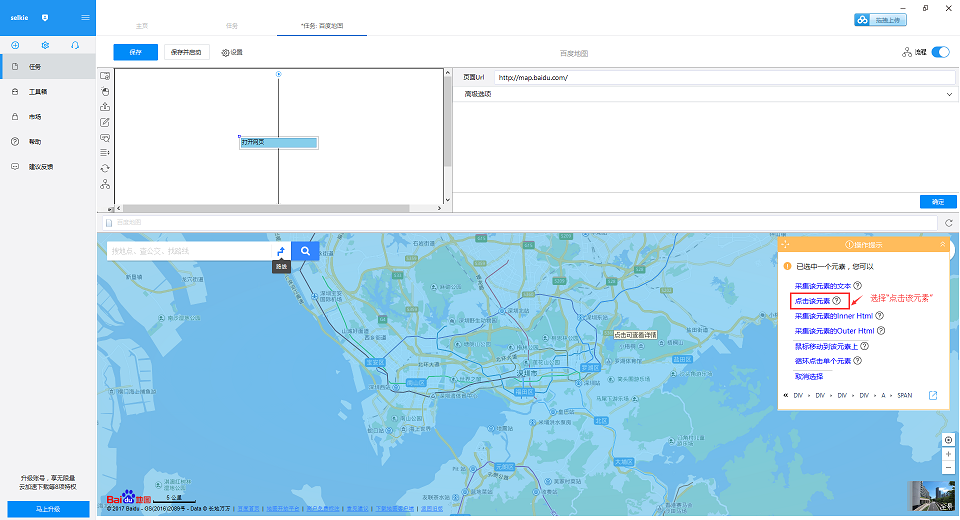Choose the 鼠标移动到该元素上 option
Screen dimensions: 960x520
point(827,346)
